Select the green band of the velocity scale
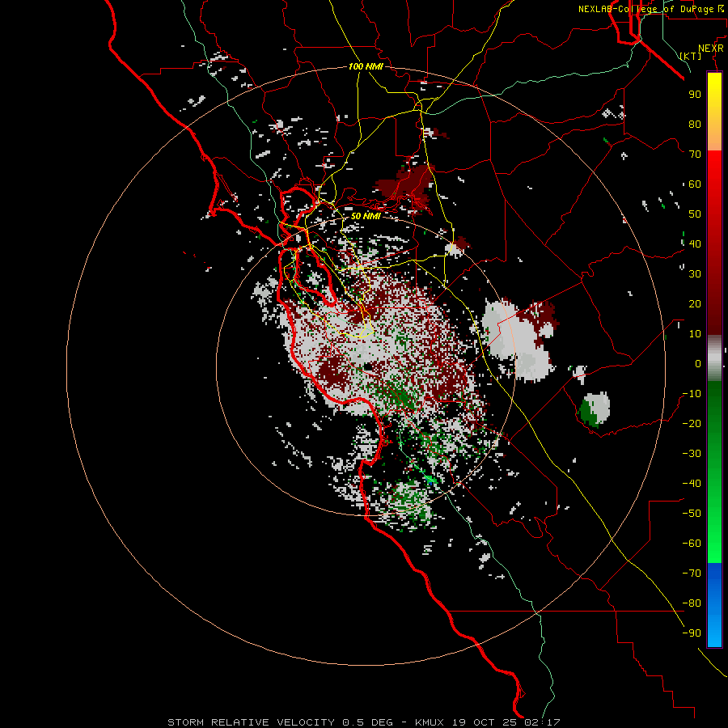 [714, 472]
